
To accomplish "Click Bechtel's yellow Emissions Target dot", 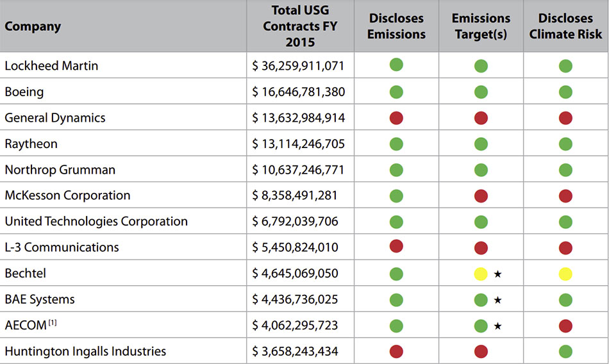I will (481, 274).
